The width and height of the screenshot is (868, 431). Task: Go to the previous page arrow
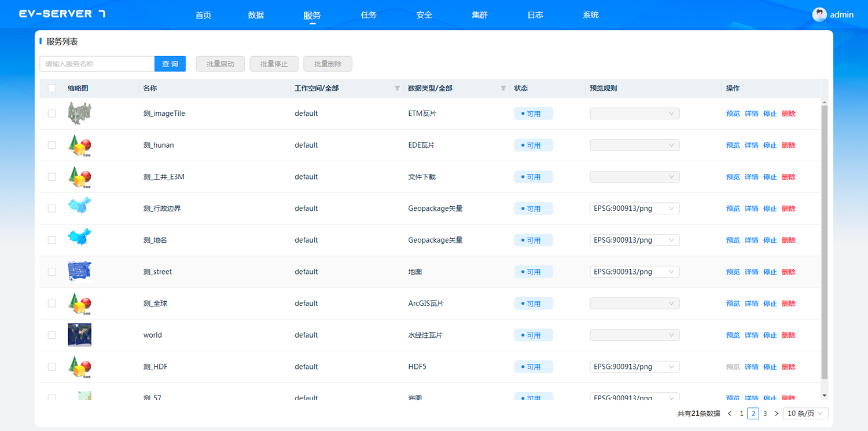[730, 414]
